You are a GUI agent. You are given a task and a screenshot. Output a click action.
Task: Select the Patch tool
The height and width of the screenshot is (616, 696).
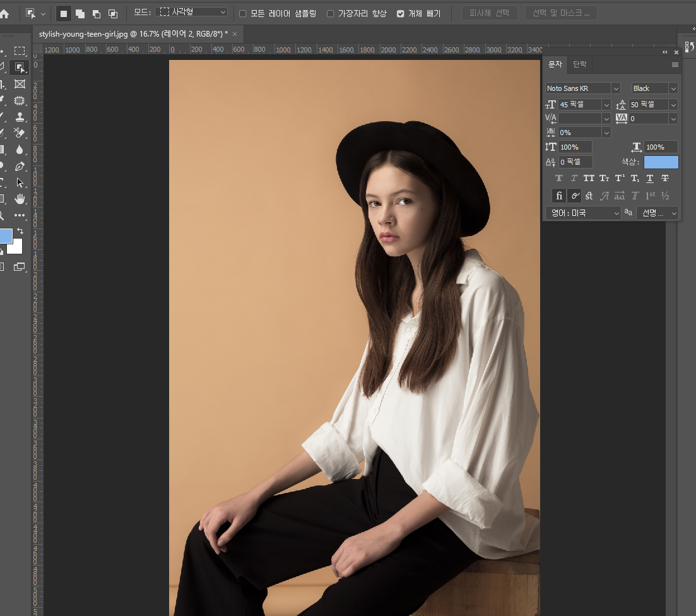tap(20, 101)
